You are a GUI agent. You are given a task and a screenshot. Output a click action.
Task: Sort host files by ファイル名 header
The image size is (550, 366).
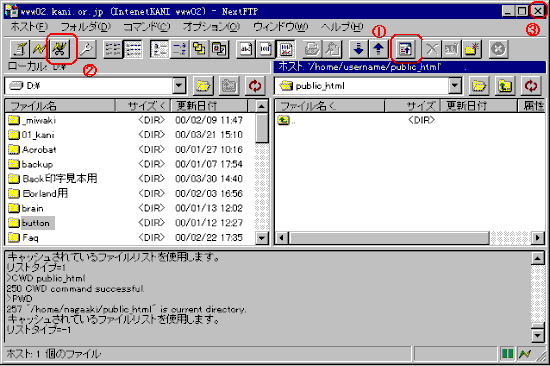[329, 106]
